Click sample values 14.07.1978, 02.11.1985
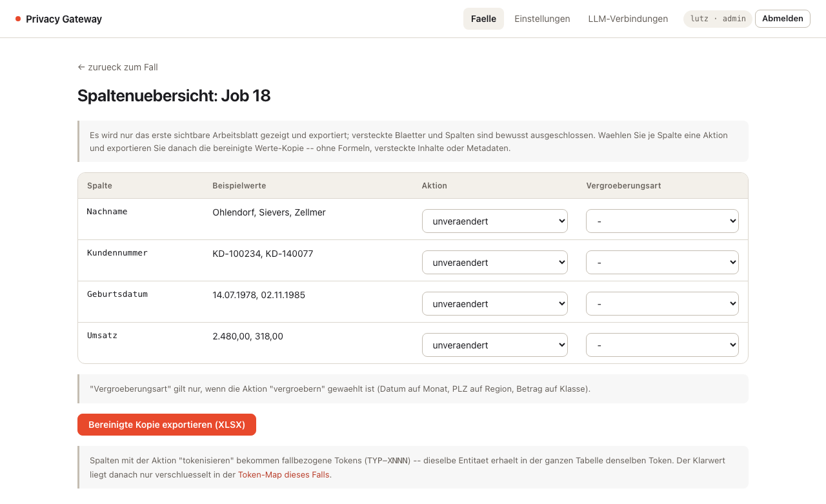The width and height of the screenshot is (826, 504). [x=259, y=295]
